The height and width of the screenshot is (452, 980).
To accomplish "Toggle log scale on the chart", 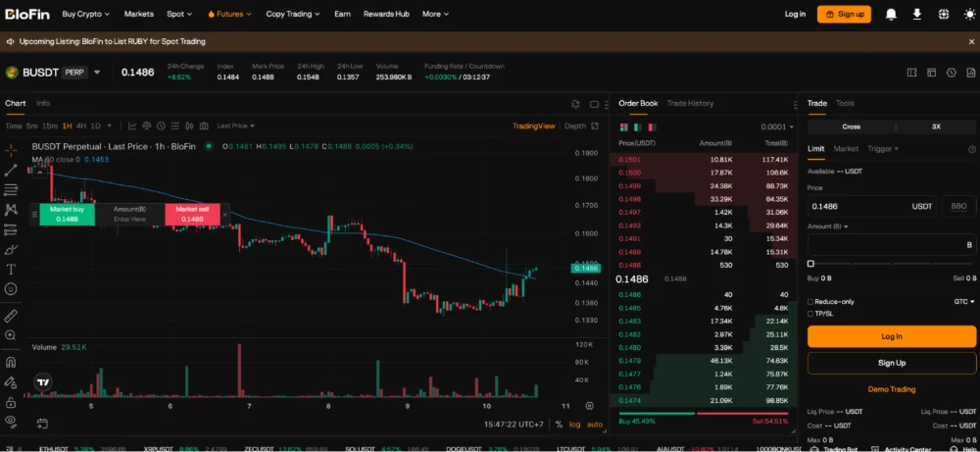I will pos(574,424).
